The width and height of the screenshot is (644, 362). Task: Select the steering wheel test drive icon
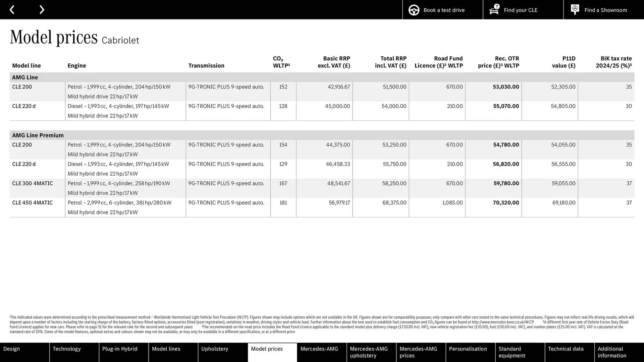coord(414,10)
